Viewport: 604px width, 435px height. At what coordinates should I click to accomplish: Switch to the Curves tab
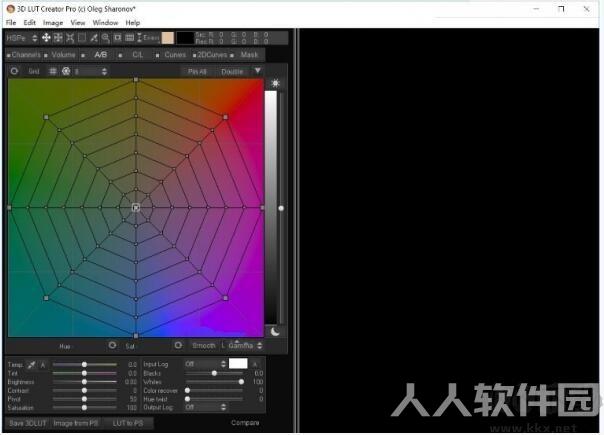(x=175, y=55)
